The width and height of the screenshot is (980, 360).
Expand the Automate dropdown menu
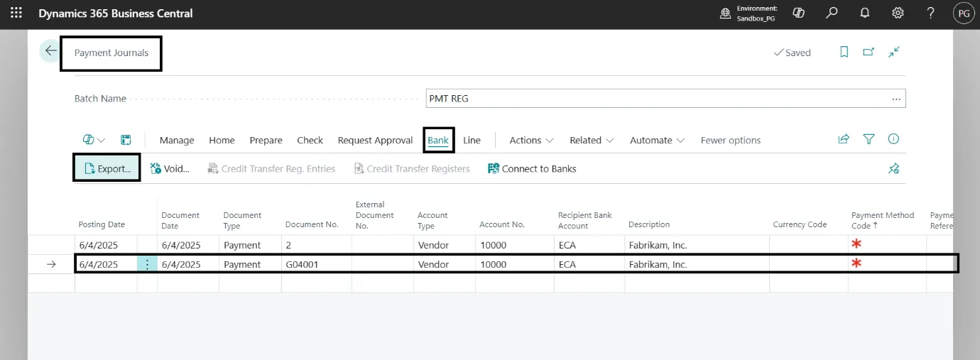click(x=657, y=141)
